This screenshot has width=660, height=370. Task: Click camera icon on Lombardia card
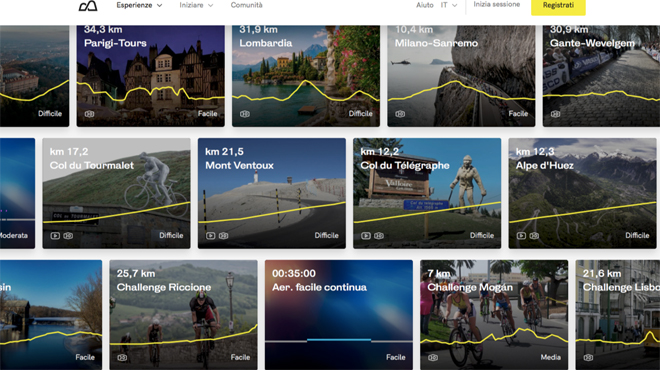coord(245,114)
